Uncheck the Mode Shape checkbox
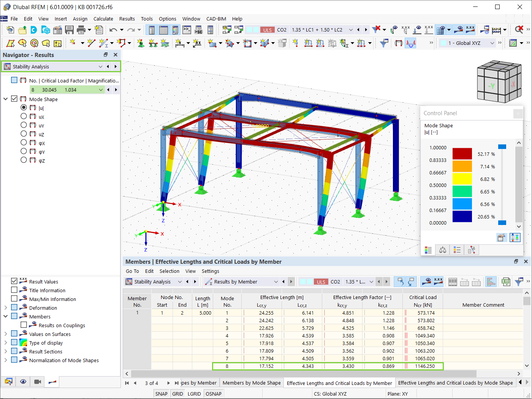Image resolution: width=532 pixels, height=399 pixels. coord(14,99)
